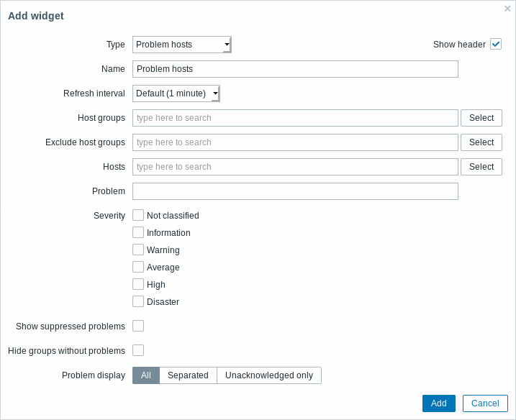The image size is (516, 420).
Task: Expand the Refresh interval dropdown
Action: [x=176, y=93]
